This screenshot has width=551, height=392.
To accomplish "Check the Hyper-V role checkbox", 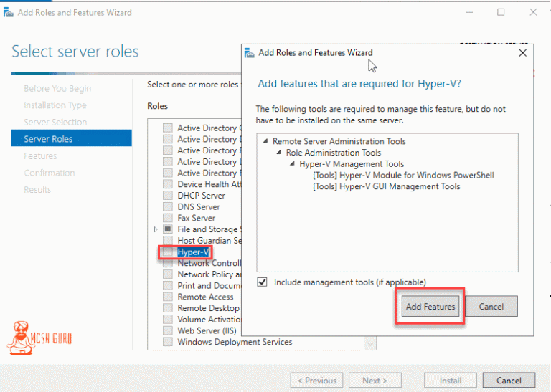I will click(x=168, y=252).
